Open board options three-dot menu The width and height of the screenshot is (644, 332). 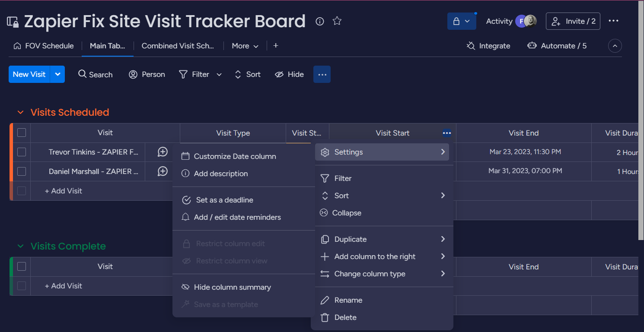coord(614,21)
